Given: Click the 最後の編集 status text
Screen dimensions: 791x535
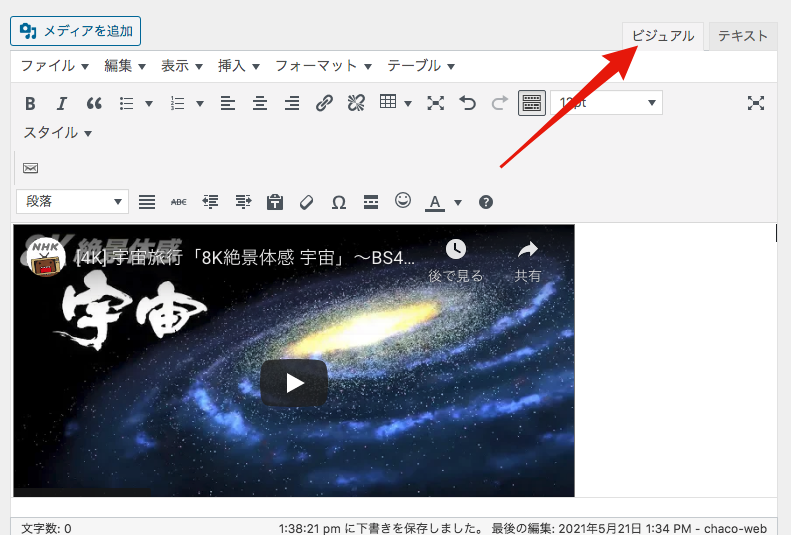Looking at the screenshot, I should pyautogui.click(x=629, y=528).
